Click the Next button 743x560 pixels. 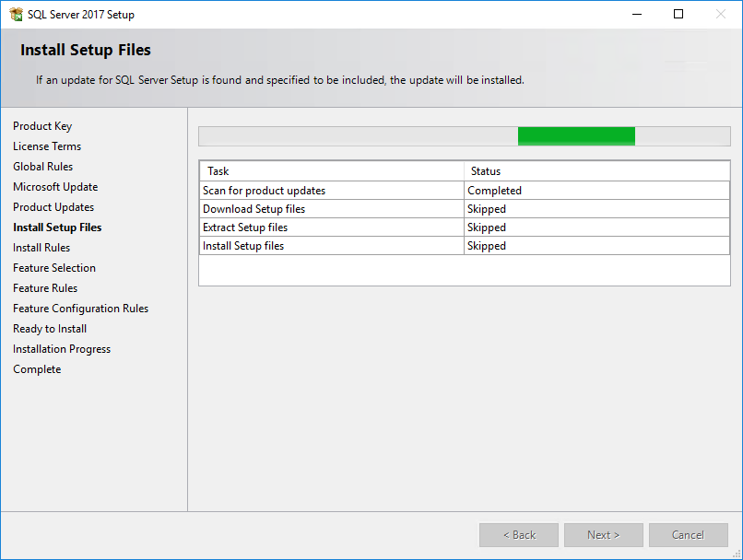[603, 535]
